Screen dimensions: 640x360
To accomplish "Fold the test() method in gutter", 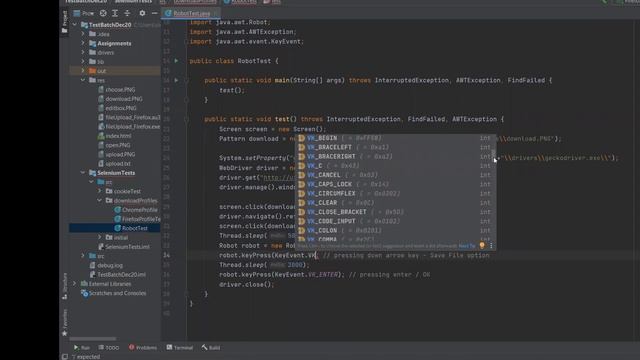I will [187, 119].
